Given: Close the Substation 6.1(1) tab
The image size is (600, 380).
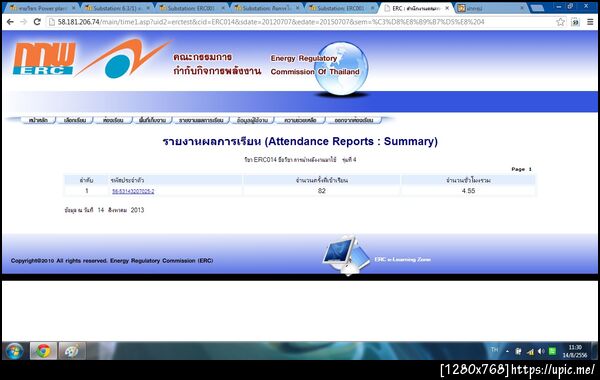Looking at the screenshot, I should (x=148, y=8).
